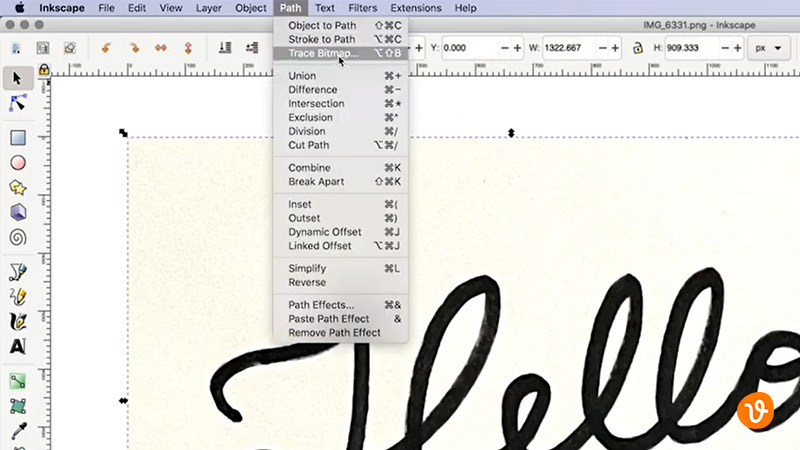Choose Linked Offset
The height and width of the screenshot is (450, 800).
(x=340, y=246)
